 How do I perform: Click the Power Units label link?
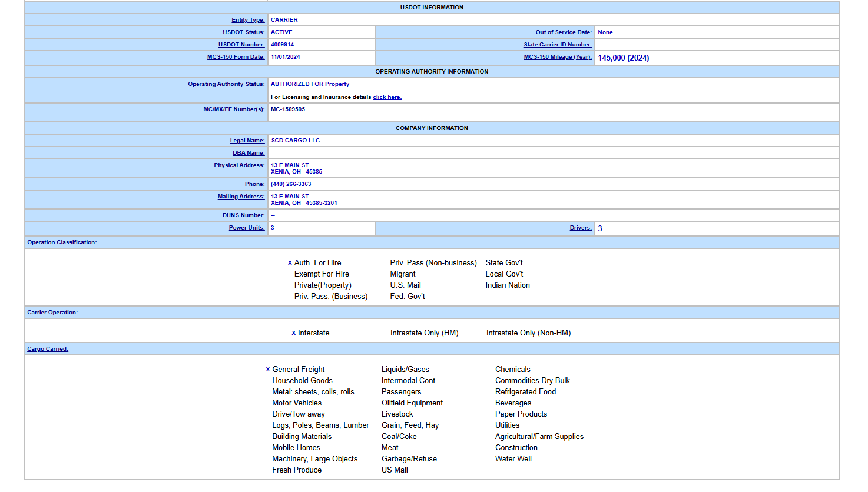pos(247,228)
